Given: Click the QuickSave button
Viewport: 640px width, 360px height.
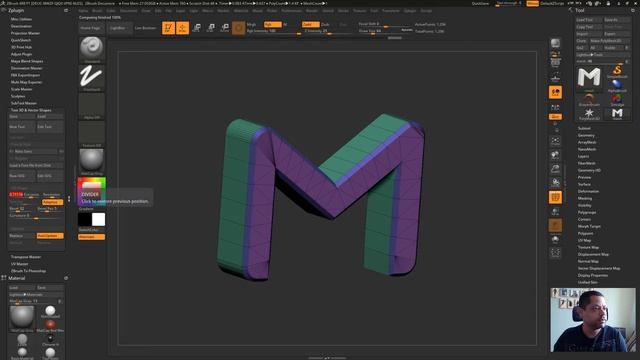Looking at the screenshot, I should tap(480, 3).
